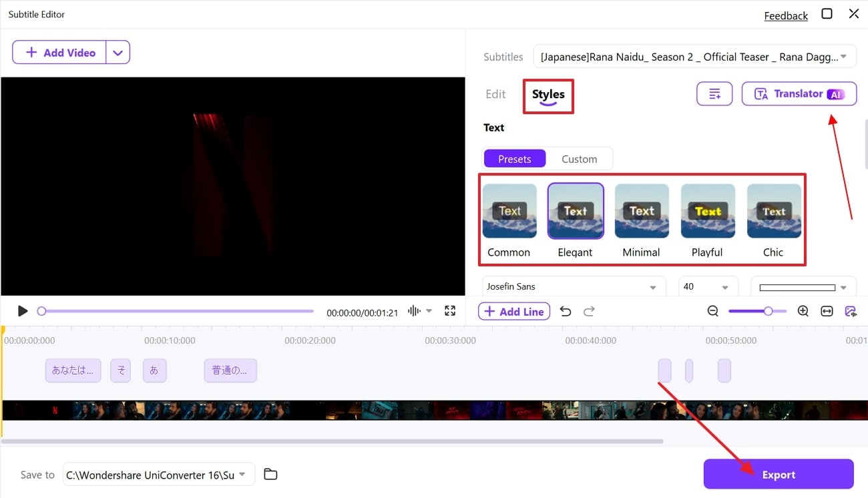
Task: Click the timeline thumbnail settings icon
Action: pyautogui.click(x=850, y=311)
